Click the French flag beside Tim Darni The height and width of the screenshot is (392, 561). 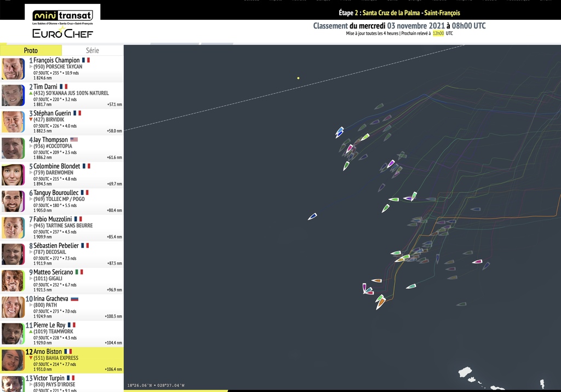(x=64, y=87)
